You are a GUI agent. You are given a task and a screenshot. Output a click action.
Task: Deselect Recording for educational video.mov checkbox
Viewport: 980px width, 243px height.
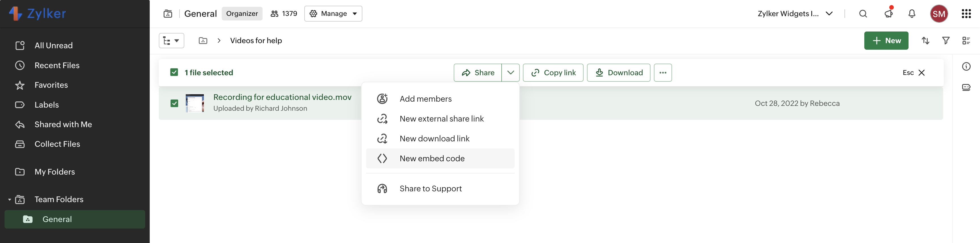tap(174, 103)
